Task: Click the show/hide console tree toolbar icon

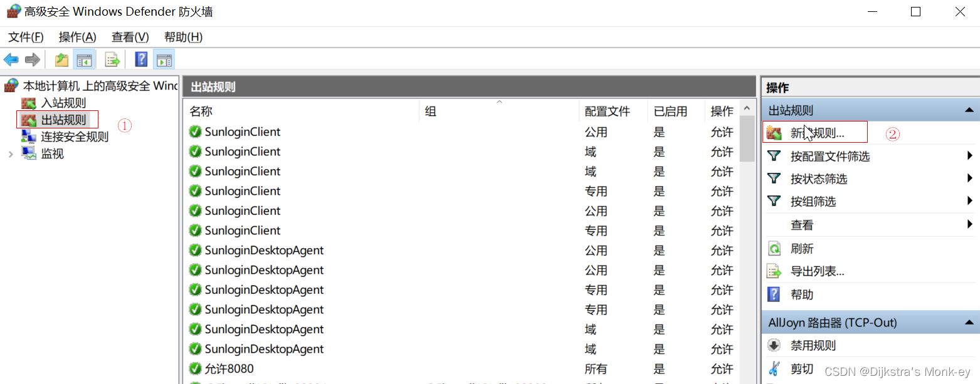Action: click(84, 59)
